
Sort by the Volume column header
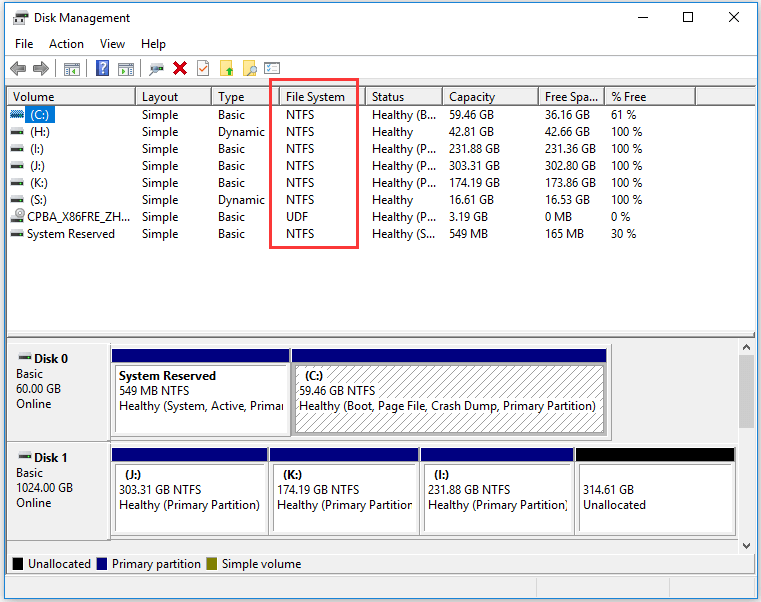(71, 97)
